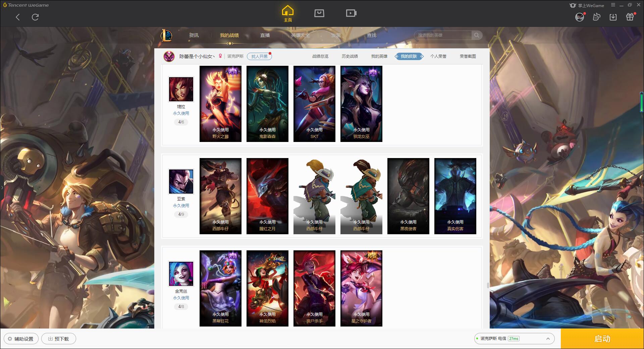This screenshot has height=349, width=644.
Task: Open the 野火之藤 skin card
Action: click(x=220, y=104)
